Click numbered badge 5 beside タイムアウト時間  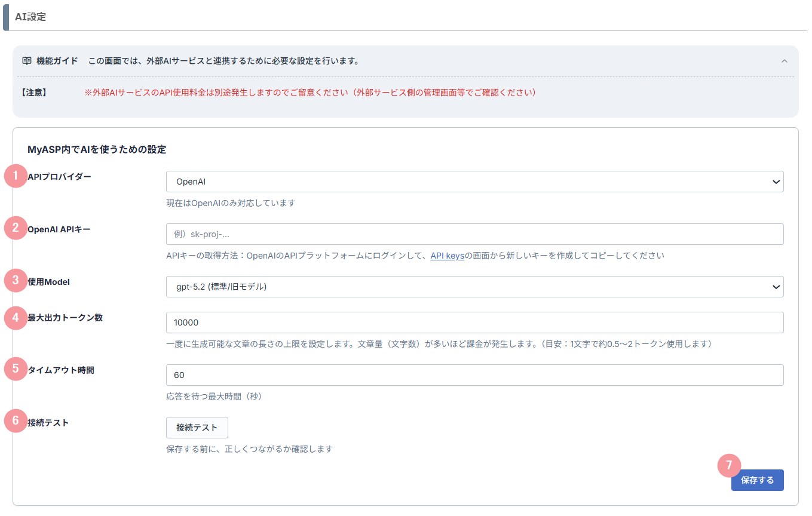[16, 369]
